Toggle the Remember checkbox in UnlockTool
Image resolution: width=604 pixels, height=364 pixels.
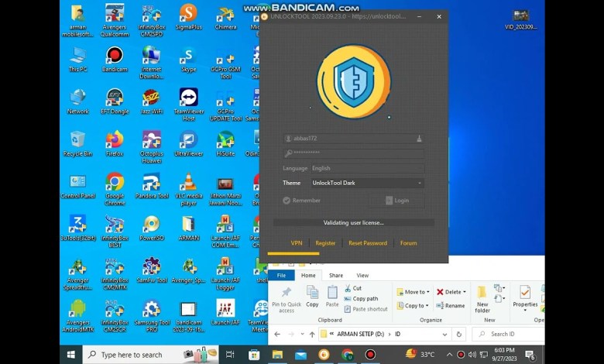(287, 201)
